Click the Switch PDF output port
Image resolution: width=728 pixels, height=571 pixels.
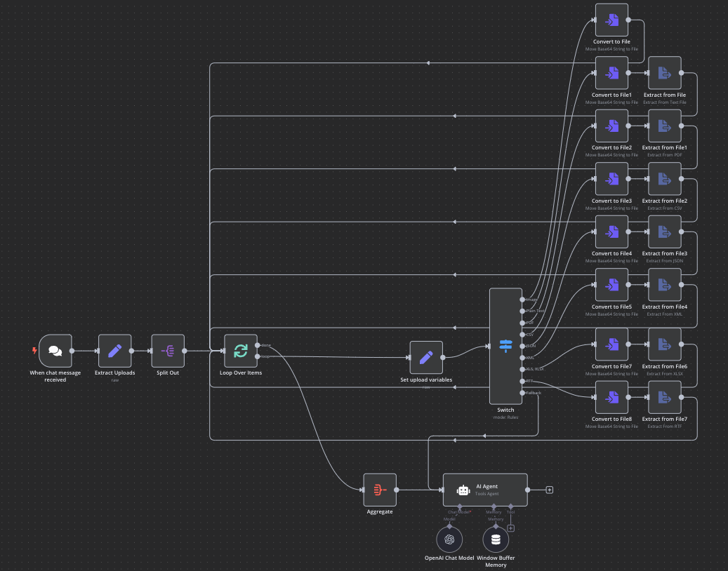(522, 323)
